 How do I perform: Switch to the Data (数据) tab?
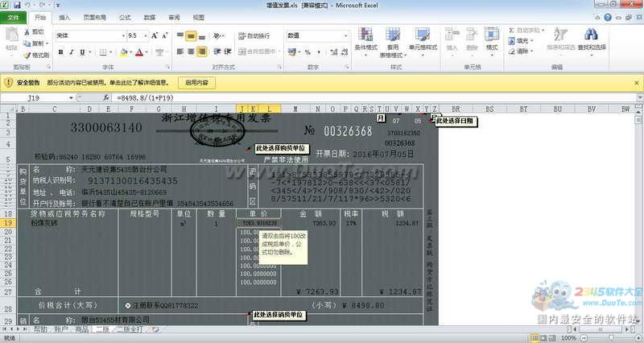tap(150, 17)
